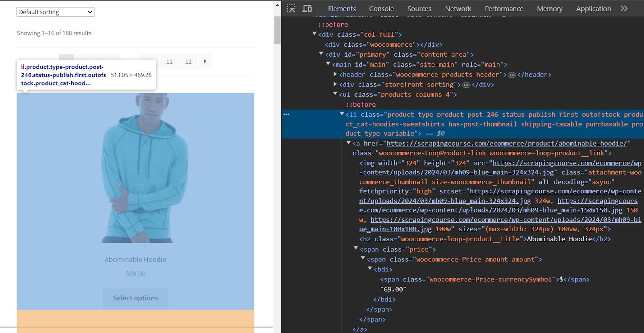Click the next page arrow in pagination
The height and width of the screenshot is (333, 644).
pos(205,61)
